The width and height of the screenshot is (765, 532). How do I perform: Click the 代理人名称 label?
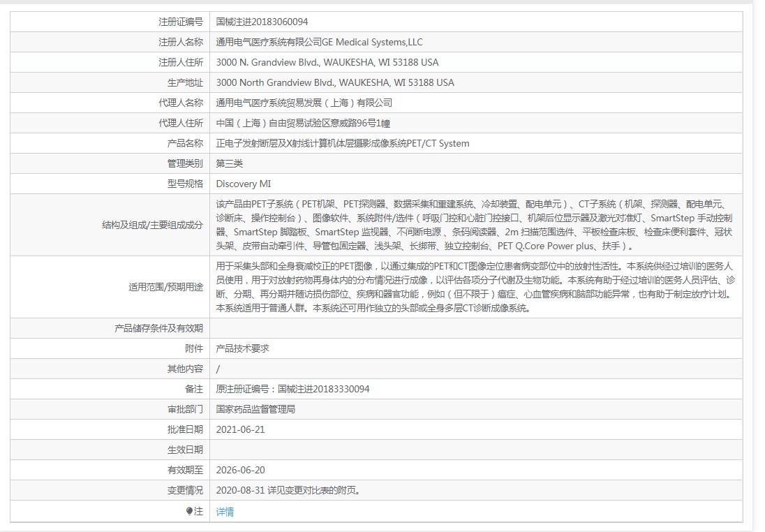pos(181,103)
